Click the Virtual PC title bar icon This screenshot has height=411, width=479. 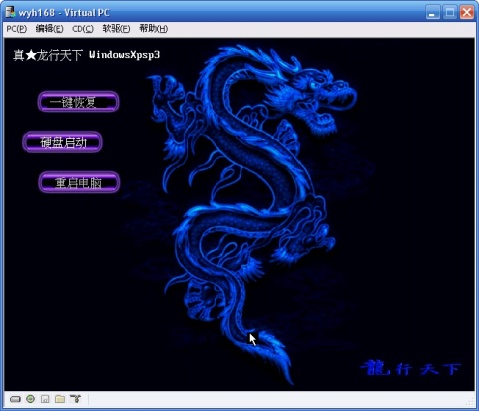click(x=10, y=12)
